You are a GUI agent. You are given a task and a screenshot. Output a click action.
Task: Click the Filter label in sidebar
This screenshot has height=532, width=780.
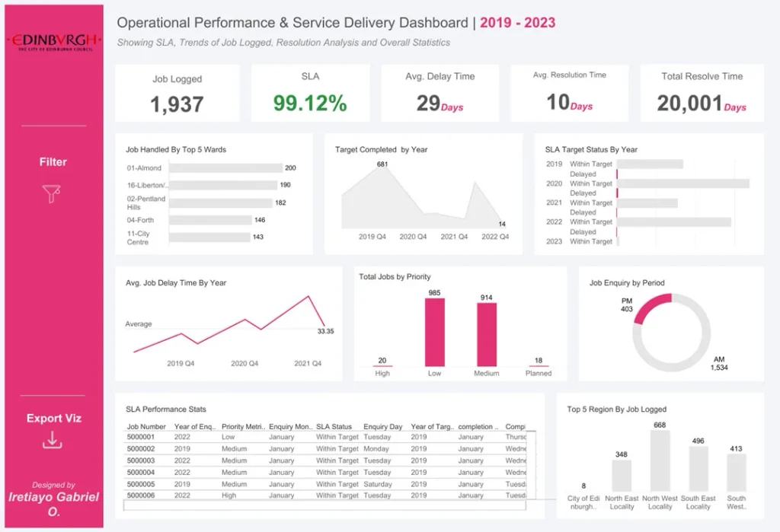pos(53,162)
